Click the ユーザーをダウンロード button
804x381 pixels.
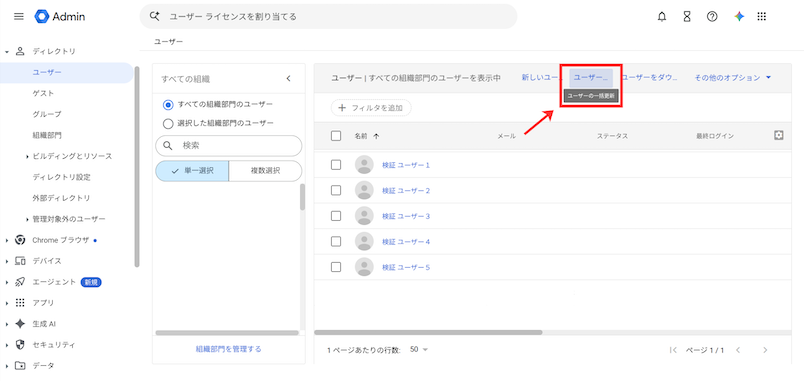[650, 78]
